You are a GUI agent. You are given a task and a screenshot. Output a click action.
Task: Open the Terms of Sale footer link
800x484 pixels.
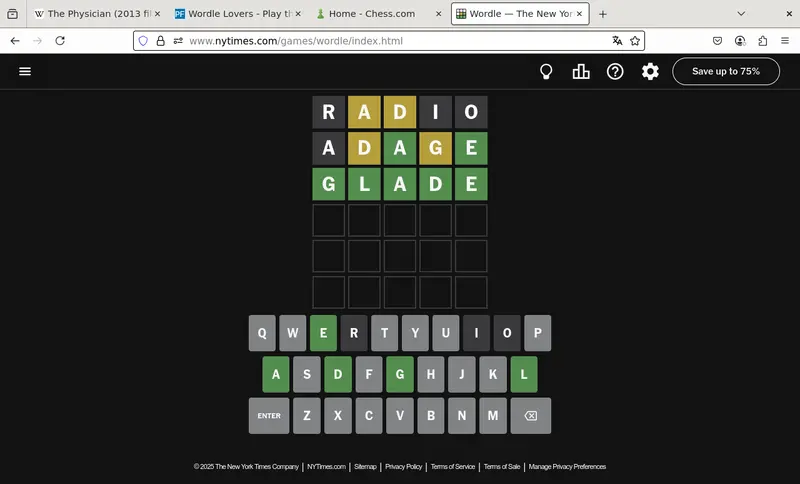point(502,467)
